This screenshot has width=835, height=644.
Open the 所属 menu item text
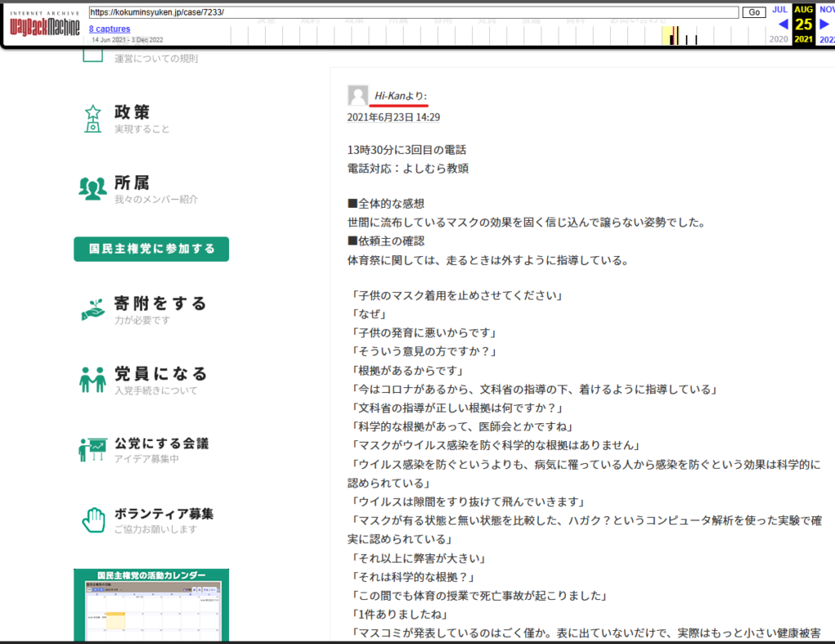click(x=132, y=183)
